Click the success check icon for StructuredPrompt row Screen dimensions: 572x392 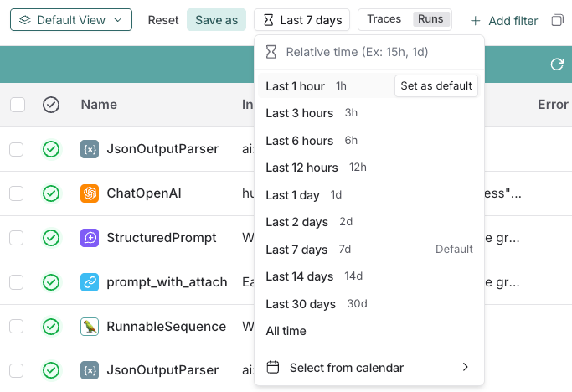pyautogui.click(x=51, y=238)
